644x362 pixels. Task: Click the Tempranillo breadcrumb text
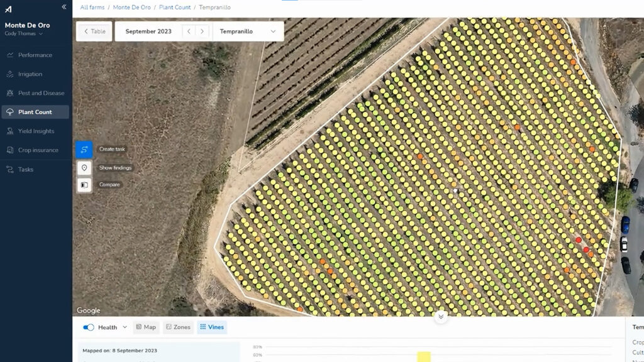tap(215, 8)
